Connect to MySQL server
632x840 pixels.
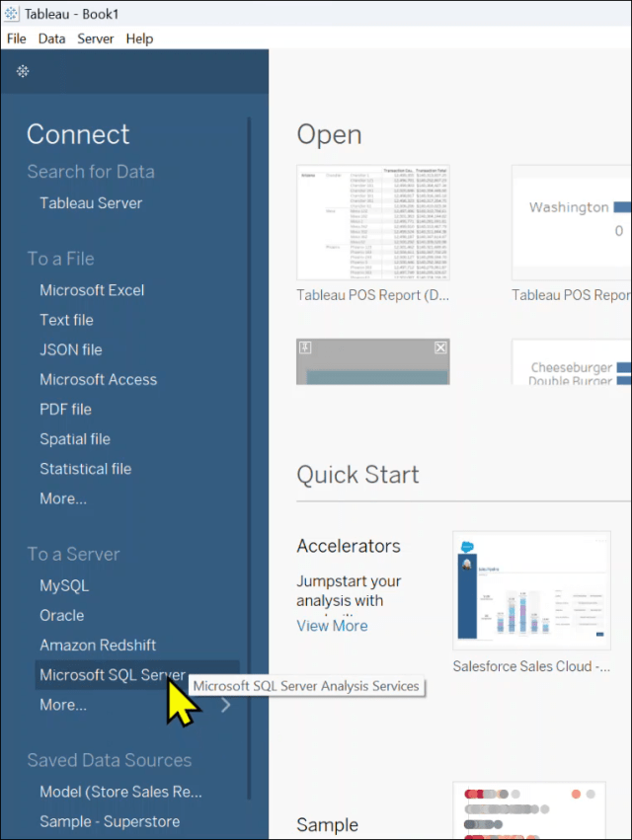64,585
